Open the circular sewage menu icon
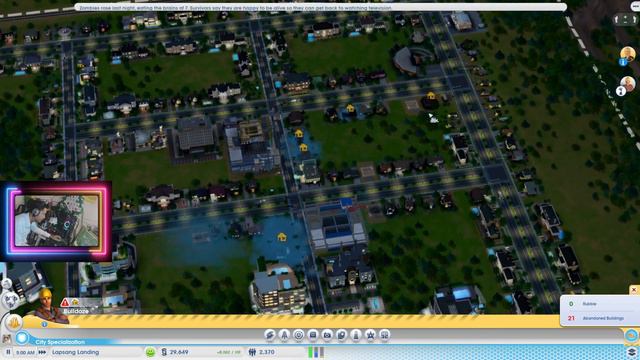The height and width of the screenshot is (360, 640). 299,335
